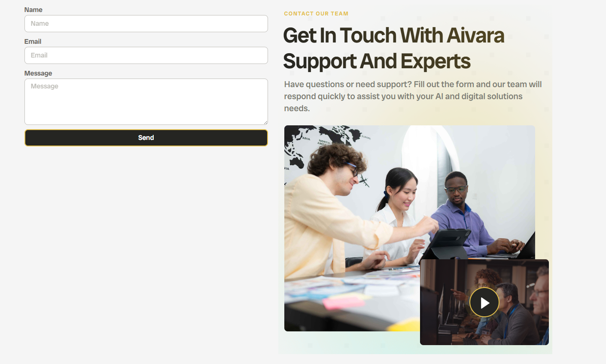
Task: Click the "CONTACT OUR TEAM" tagline
Action: (x=316, y=14)
